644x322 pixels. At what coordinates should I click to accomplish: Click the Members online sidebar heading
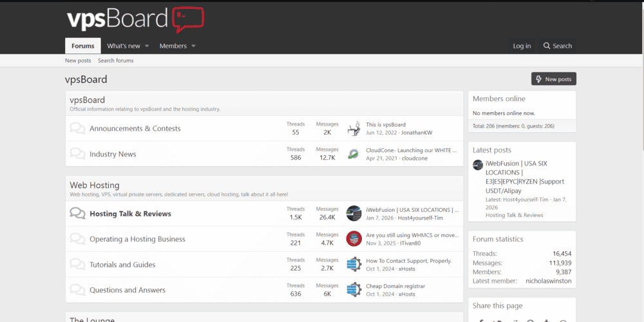point(498,99)
